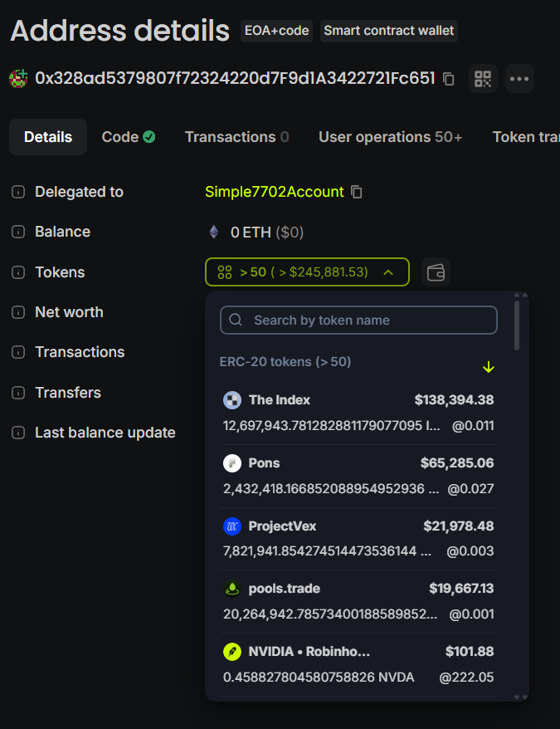Open the ProjectVex token entry
This screenshot has height=729, width=560.
358,539
